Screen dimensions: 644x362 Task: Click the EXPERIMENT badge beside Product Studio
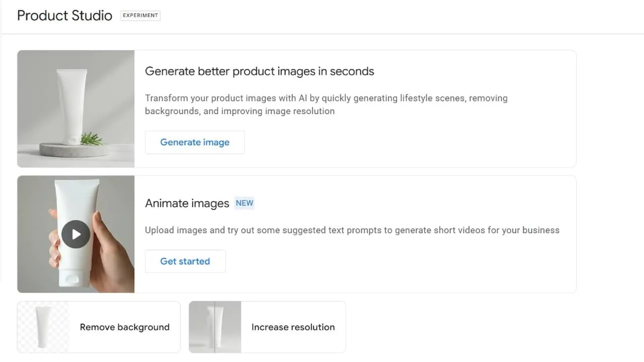(x=140, y=15)
